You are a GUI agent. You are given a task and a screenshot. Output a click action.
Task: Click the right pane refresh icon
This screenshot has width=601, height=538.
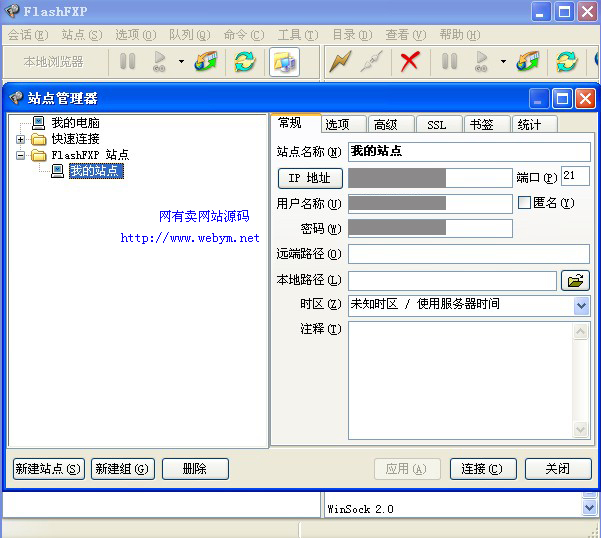[x=567, y=61]
